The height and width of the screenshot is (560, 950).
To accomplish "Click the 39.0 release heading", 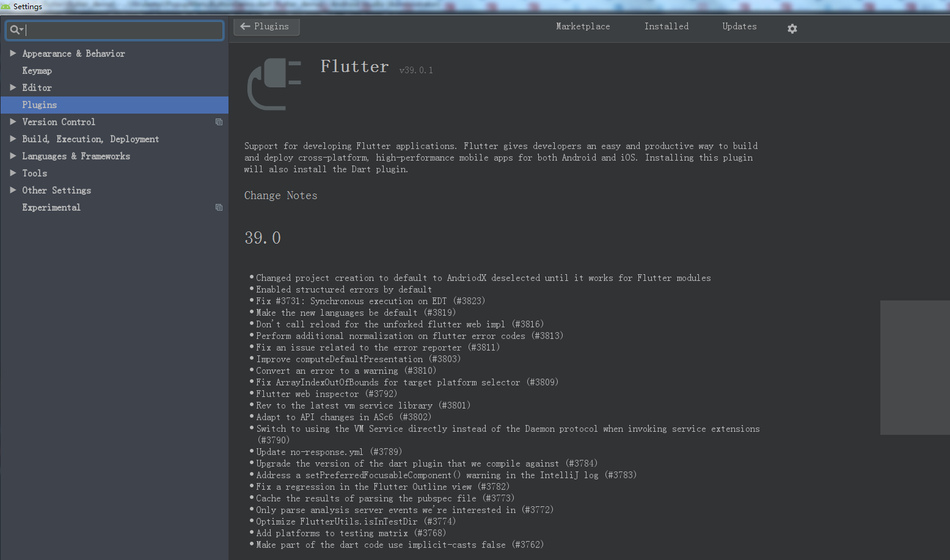I will pos(263,238).
